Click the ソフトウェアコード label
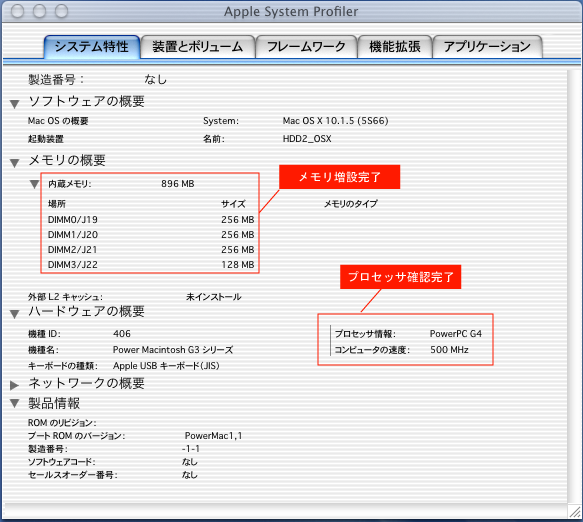The image size is (583, 522). click(x=61, y=462)
